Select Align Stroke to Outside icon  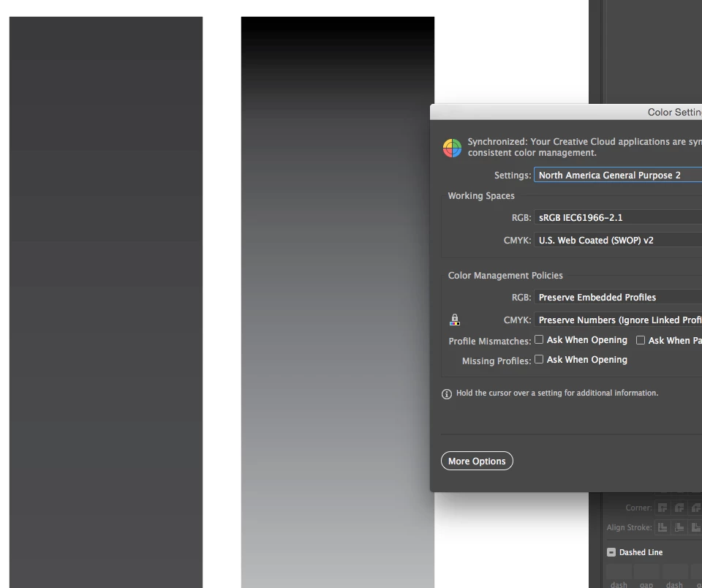(695, 527)
